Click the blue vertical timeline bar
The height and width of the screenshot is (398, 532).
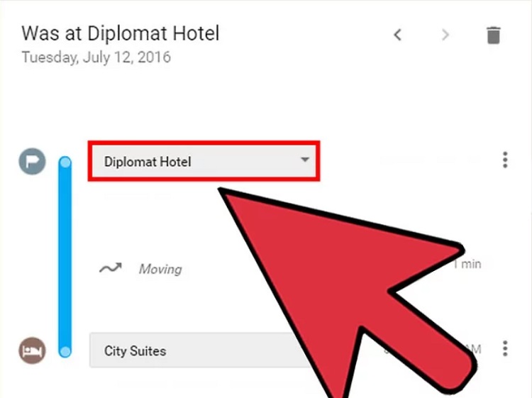pyautogui.click(x=65, y=257)
